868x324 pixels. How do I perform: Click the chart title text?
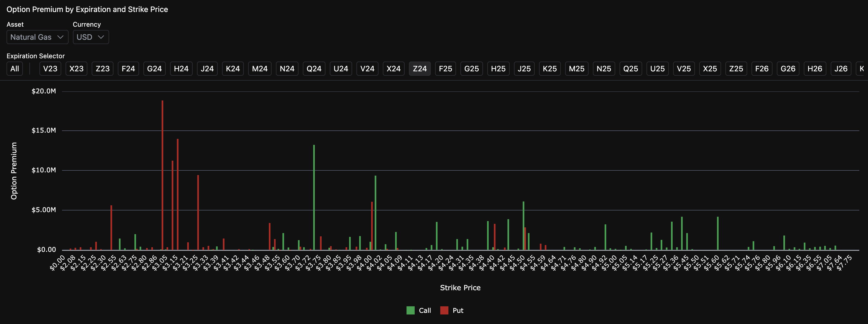87,10
